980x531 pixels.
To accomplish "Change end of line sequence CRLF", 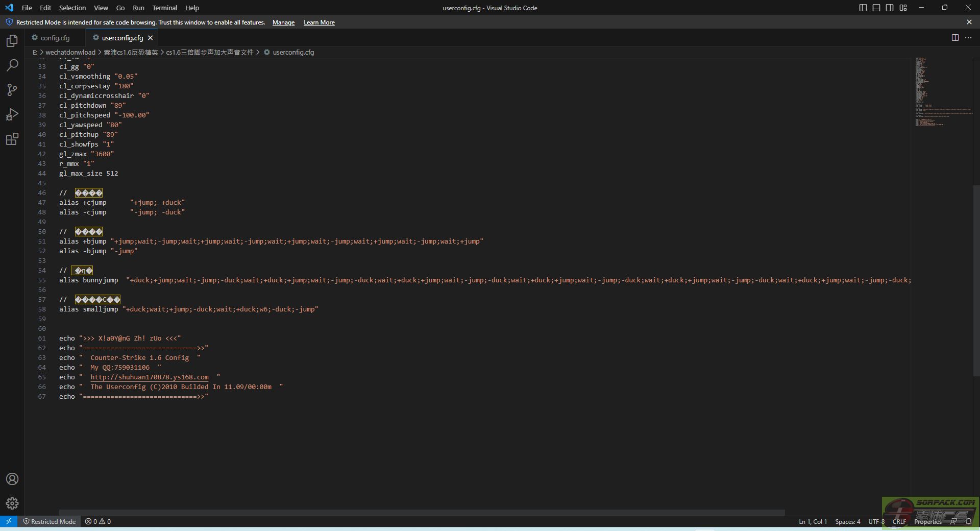I will tap(899, 521).
